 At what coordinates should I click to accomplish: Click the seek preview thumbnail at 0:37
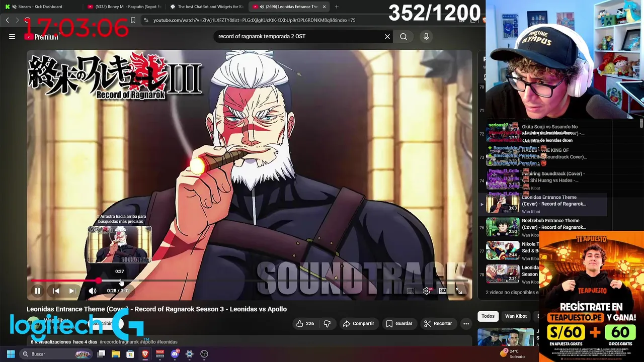click(120, 245)
